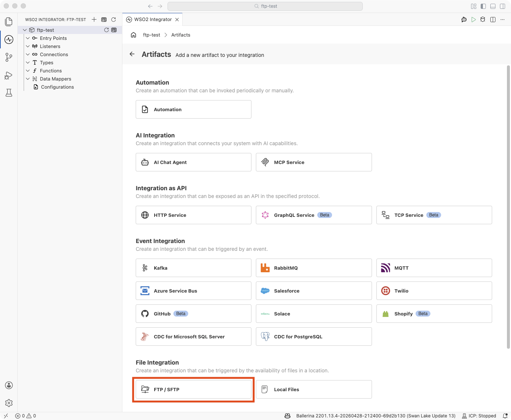Add an MCP Service artifact
Image resolution: width=511 pixels, height=420 pixels.
[x=314, y=162]
